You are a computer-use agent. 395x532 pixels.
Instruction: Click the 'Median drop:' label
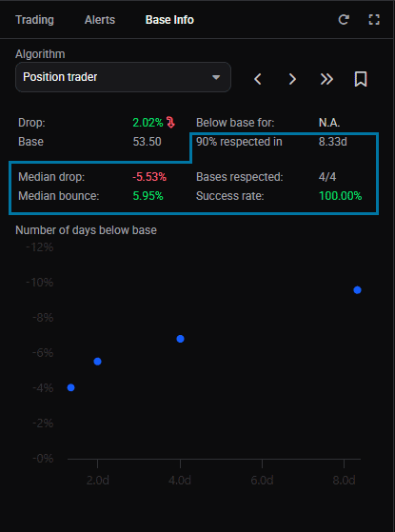51,177
